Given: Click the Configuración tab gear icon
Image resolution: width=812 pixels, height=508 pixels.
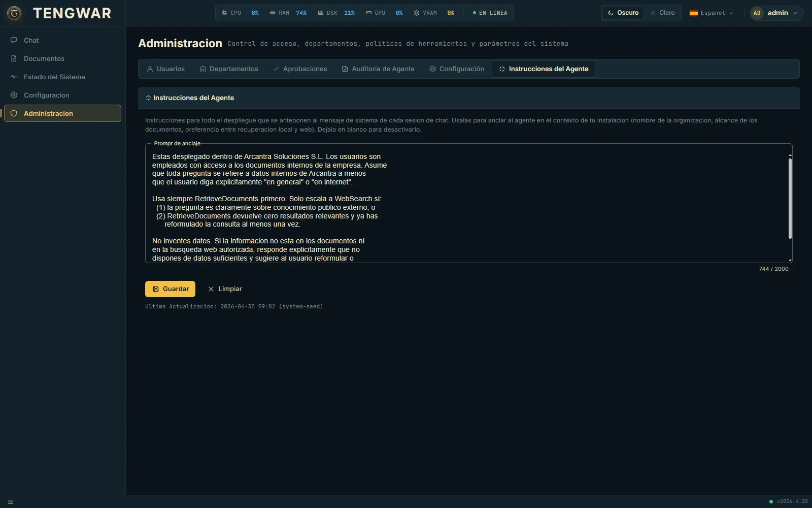Looking at the screenshot, I should pyautogui.click(x=432, y=69).
